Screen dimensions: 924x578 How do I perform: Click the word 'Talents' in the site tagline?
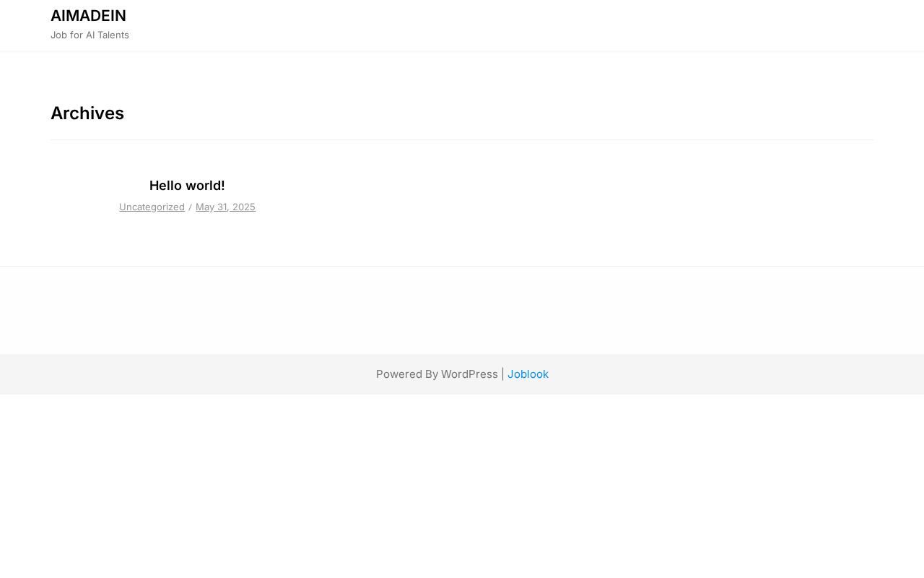coord(113,35)
